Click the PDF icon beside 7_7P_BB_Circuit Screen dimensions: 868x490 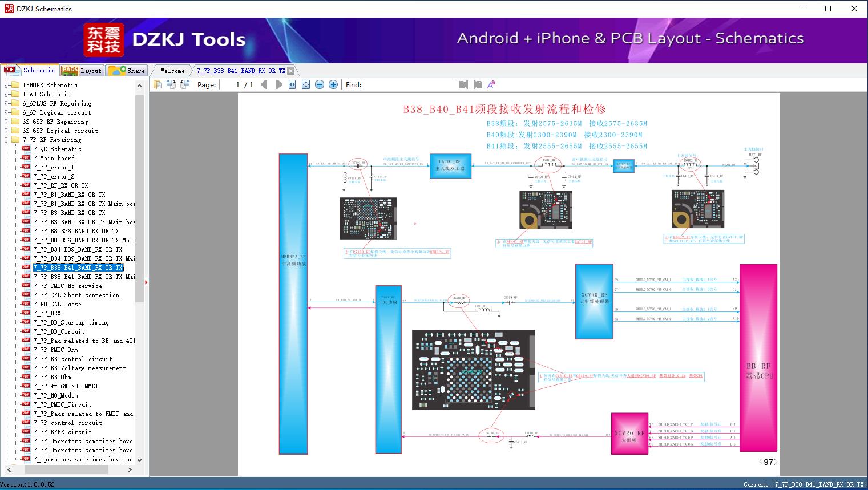point(26,331)
